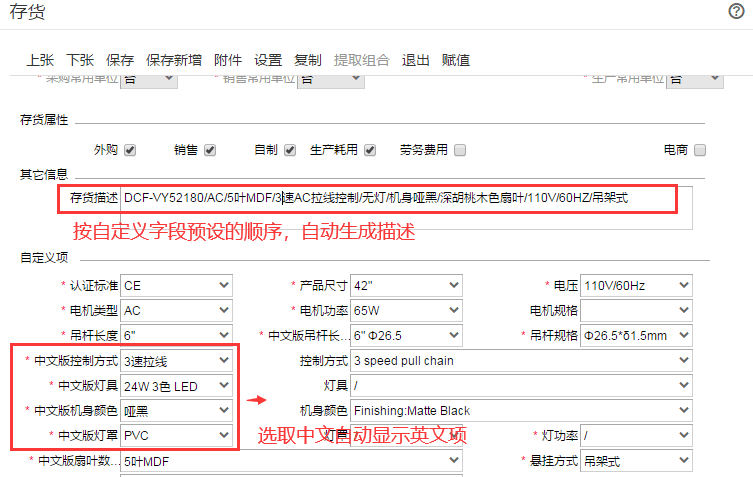
Task: Click 保存 in the toolbar
Action: click(120, 60)
